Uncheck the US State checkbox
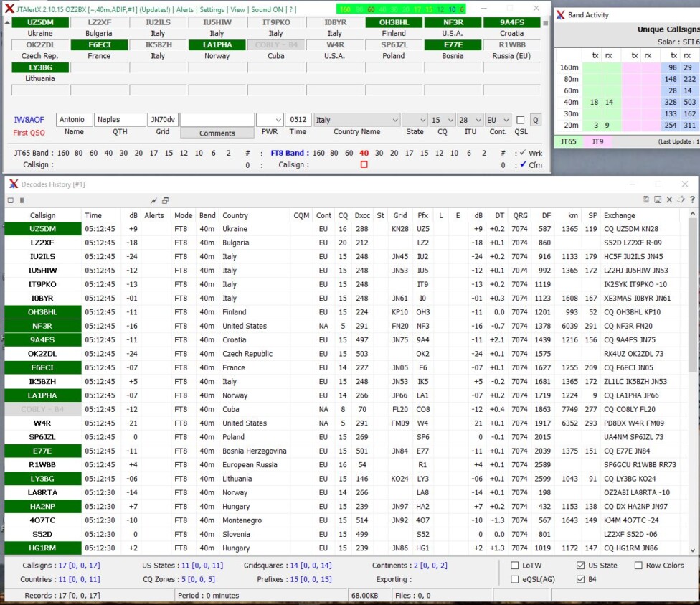Screen dimensions: 700x605 (580, 566)
